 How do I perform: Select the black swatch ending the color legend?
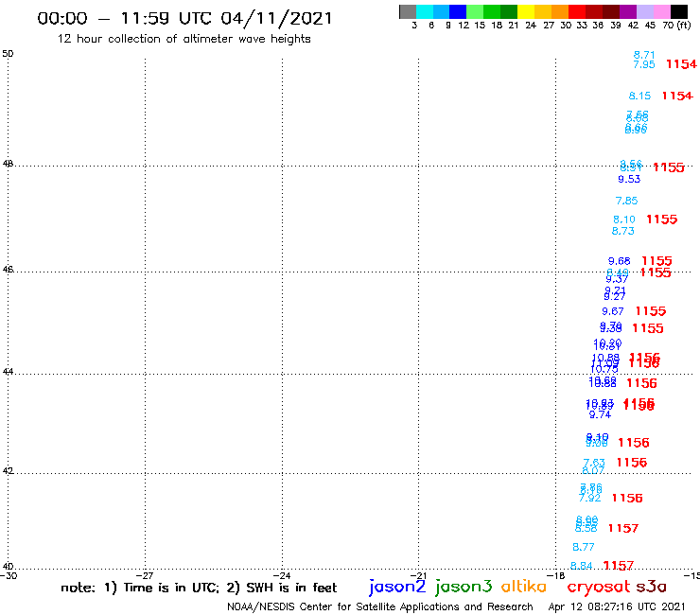click(679, 11)
